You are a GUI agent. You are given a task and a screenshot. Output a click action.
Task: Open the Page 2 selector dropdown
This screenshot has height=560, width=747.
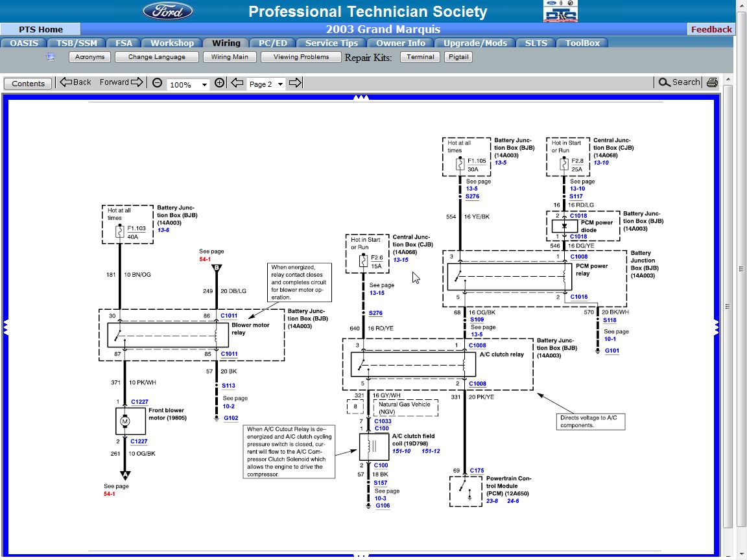tap(267, 84)
